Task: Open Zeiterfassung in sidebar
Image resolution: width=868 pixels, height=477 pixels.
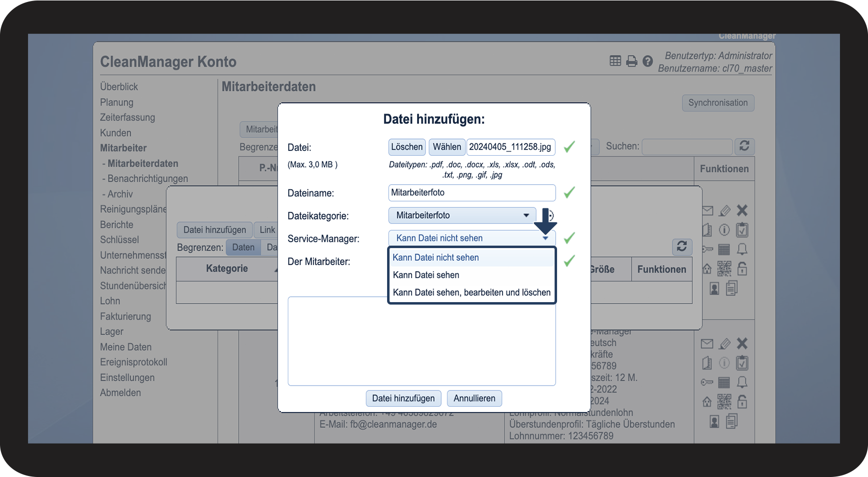Action: (x=127, y=117)
